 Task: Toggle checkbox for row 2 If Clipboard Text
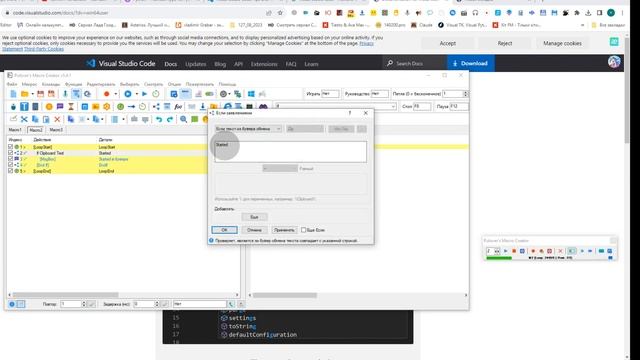click(11, 153)
